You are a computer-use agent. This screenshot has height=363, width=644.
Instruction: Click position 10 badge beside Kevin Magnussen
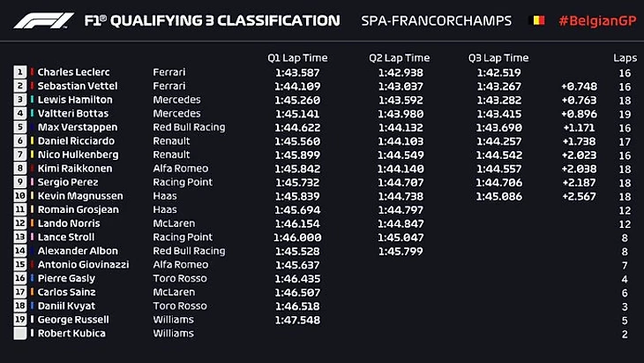coord(20,196)
